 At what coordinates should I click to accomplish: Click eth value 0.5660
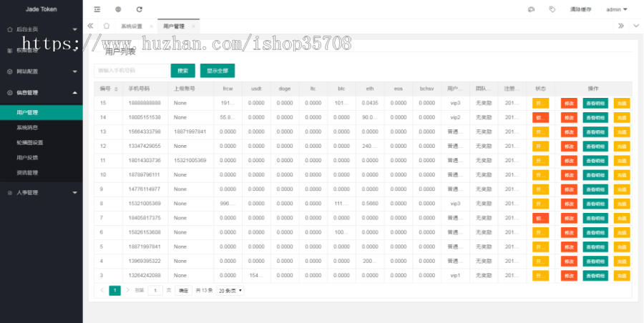(370, 204)
